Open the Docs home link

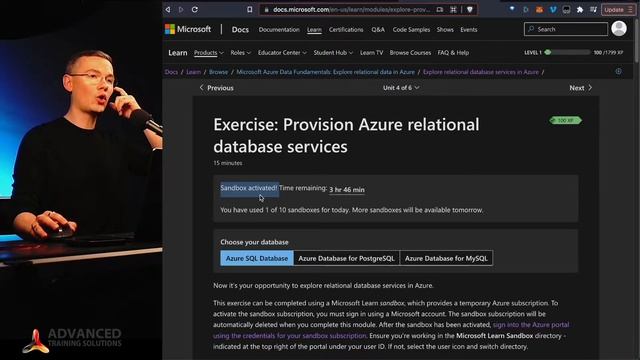coord(240,29)
